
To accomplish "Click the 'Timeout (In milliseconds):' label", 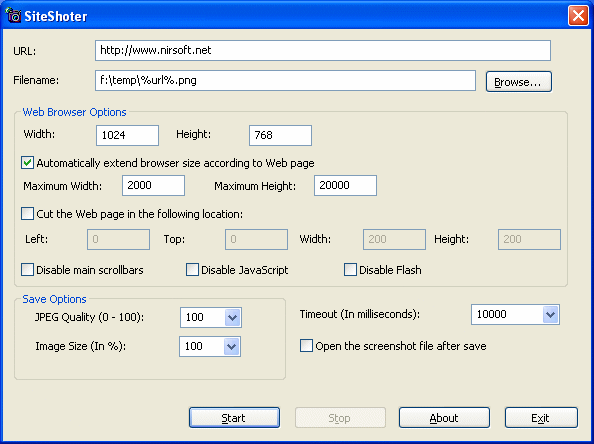I will click(x=360, y=314).
